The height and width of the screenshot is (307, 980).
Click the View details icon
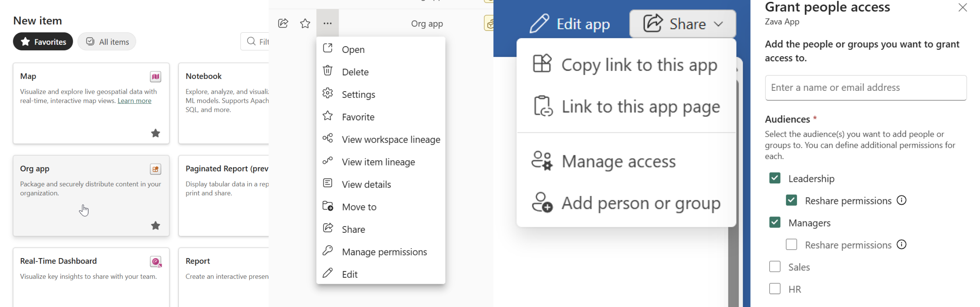328,183
